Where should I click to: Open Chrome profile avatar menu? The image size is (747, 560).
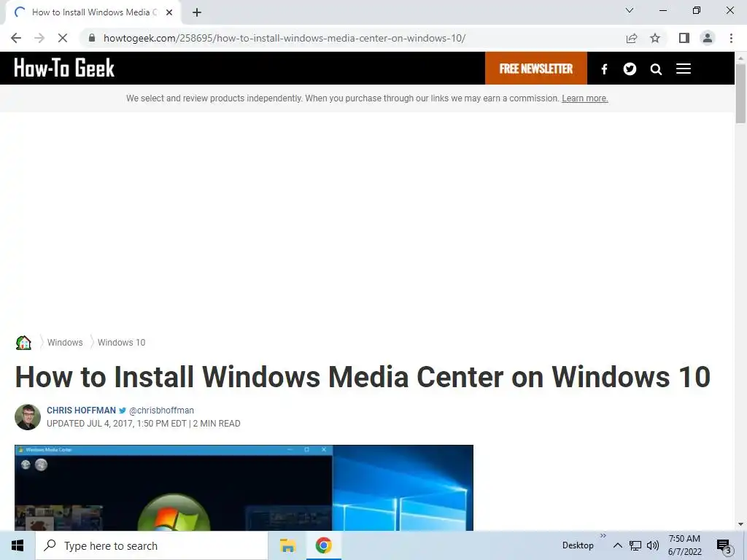pos(708,38)
